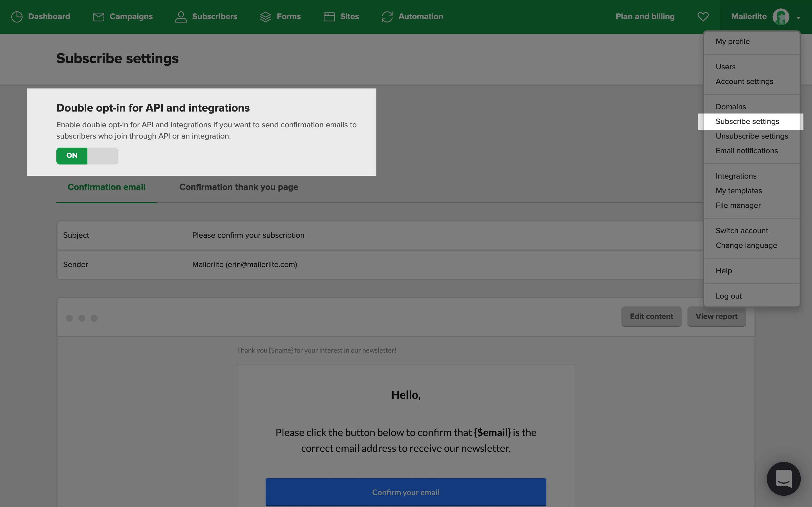The width and height of the screenshot is (812, 507).
Task: Click the Automation refresh arrows icon
Action: click(x=387, y=17)
